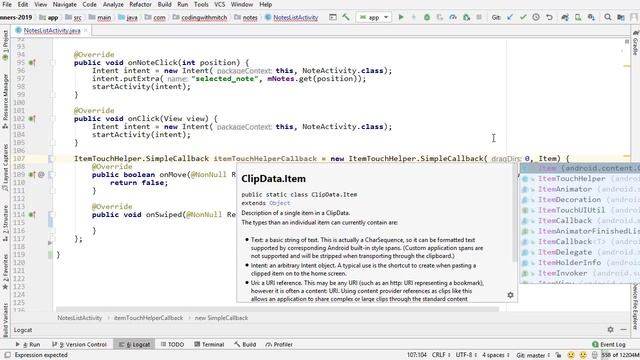640x360 pixels.
Task: Open the Version Control tool window
Action: [80, 344]
